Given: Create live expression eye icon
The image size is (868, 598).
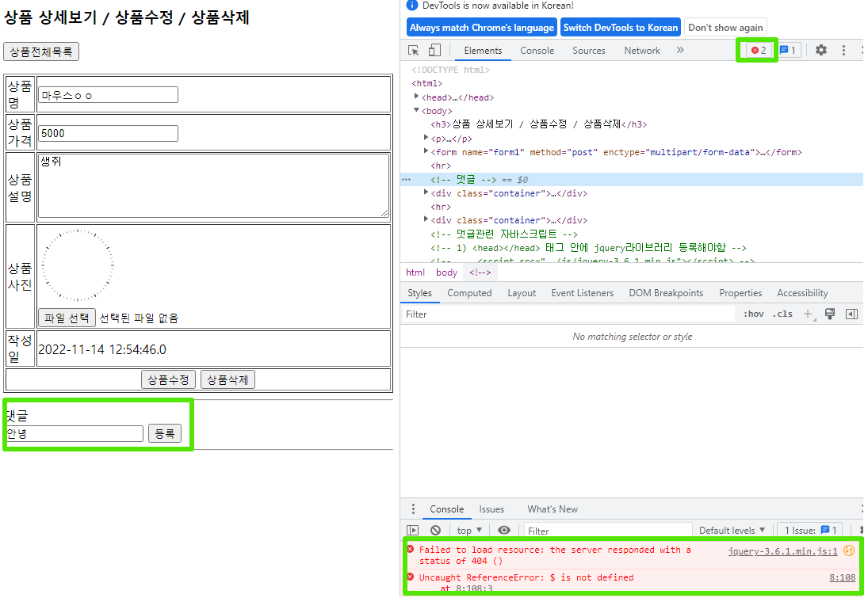Looking at the screenshot, I should (503, 530).
